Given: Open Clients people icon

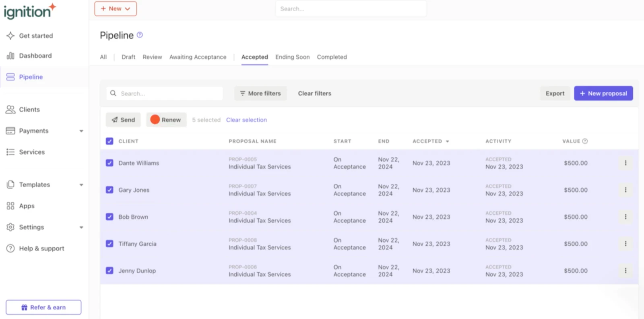Looking at the screenshot, I should coord(10,110).
